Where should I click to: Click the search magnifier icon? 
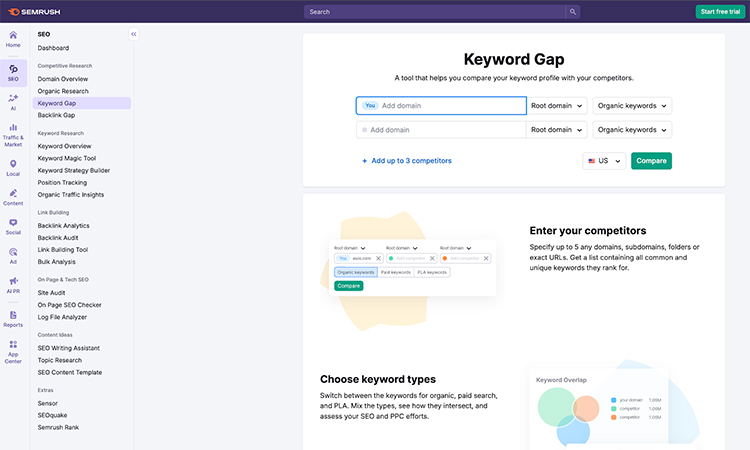[x=573, y=11]
